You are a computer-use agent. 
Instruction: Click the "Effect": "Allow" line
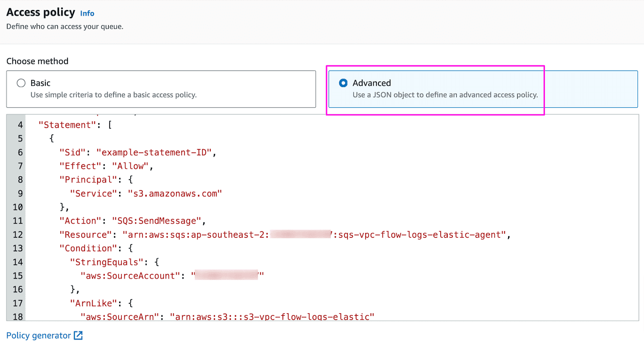click(106, 166)
